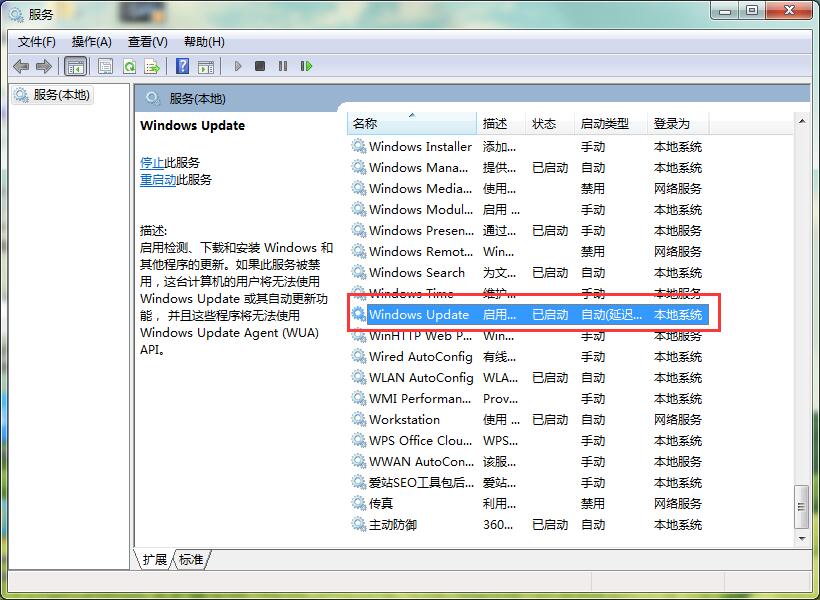Select the Windows Modul... service row
Screen dimensions: 820x600
tap(528, 209)
